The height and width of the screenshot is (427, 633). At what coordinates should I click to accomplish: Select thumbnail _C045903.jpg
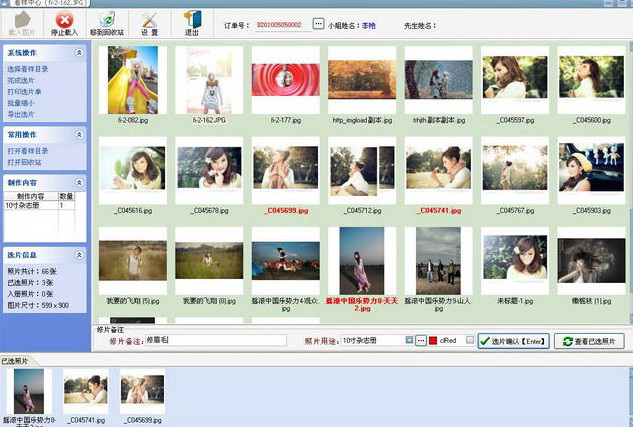coord(591,170)
